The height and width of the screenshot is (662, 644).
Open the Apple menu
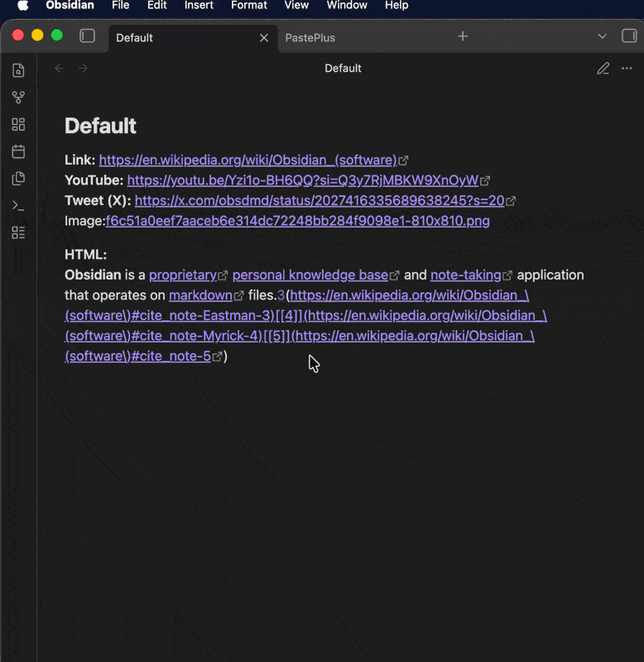point(23,6)
